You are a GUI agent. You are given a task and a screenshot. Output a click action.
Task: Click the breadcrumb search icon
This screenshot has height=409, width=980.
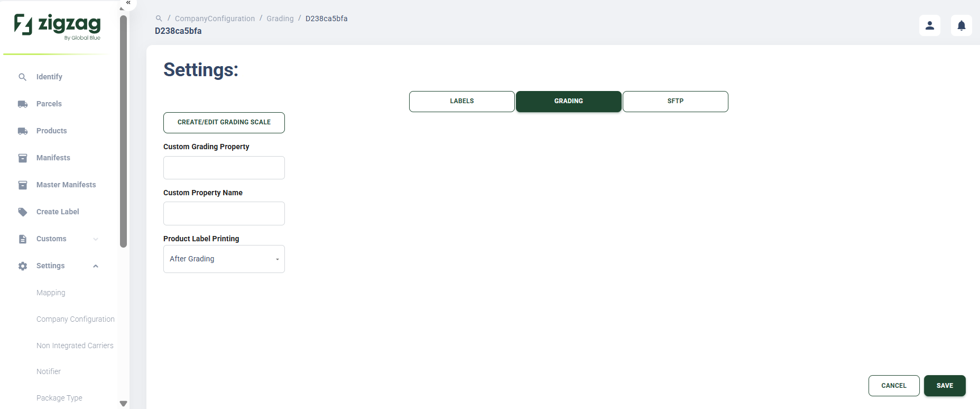(159, 19)
